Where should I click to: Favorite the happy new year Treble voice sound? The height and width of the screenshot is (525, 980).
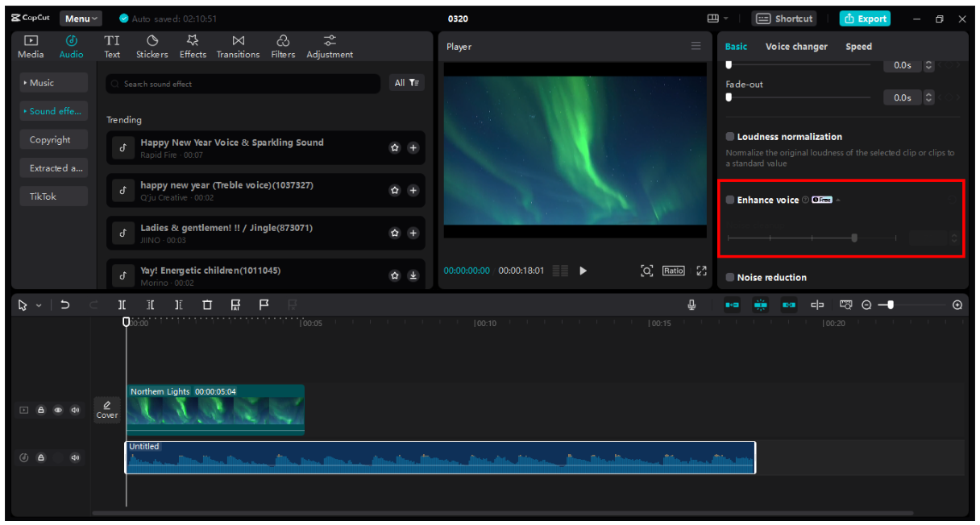pyautogui.click(x=395, y=191)
